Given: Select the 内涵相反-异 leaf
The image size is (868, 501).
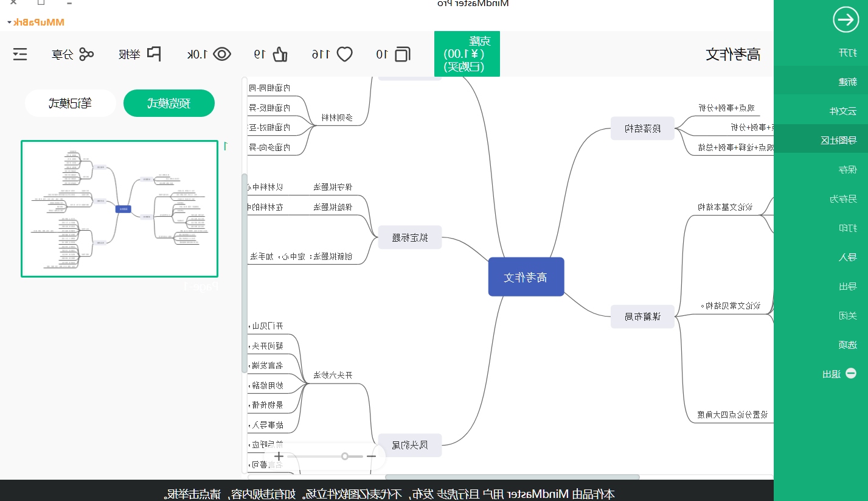Looking at the screenshot, I should click(269, 108).
